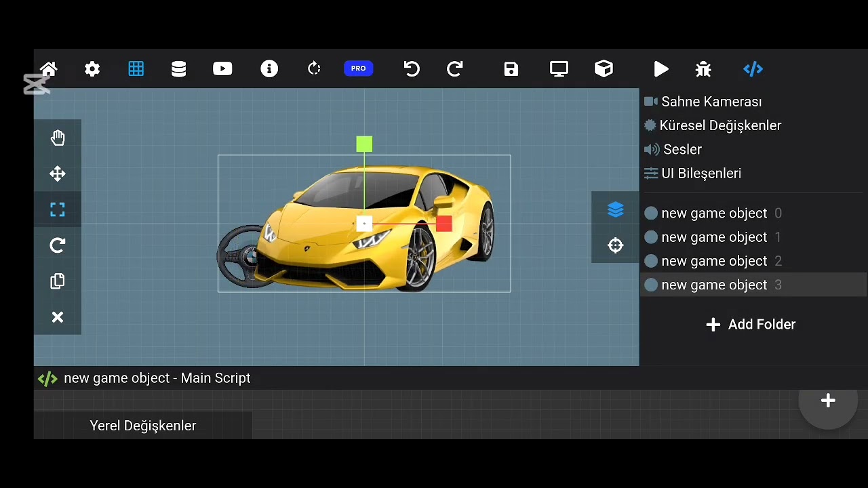Viewport: 868px width, 488px height.
Task: Click the green Y-axis handle
Action: pyautogui.click(x=364, y=144)
